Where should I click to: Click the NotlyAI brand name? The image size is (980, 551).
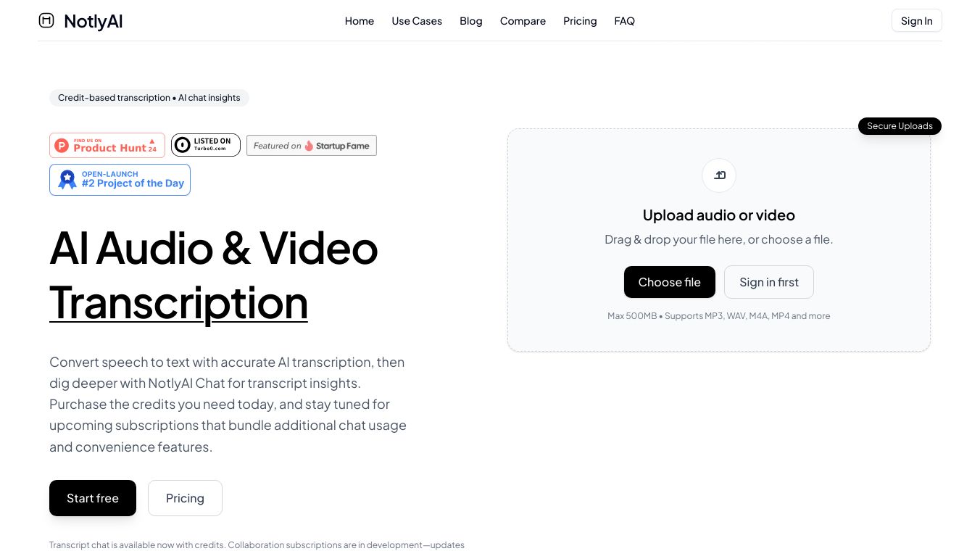coord(94,21)
